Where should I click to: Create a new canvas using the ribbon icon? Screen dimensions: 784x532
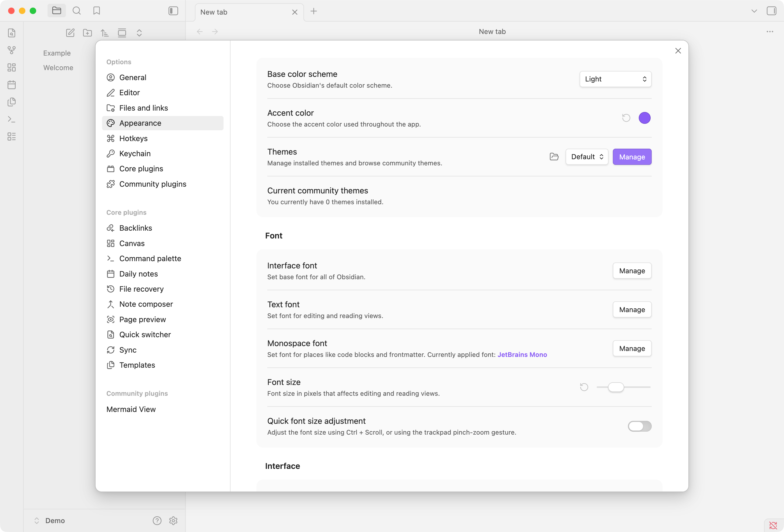tap(11, 67)
